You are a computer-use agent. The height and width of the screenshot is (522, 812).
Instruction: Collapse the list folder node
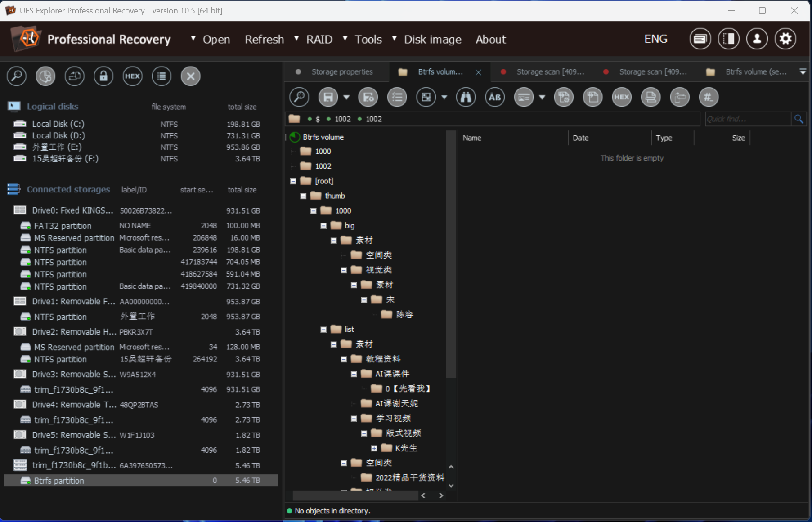[323, 330]
